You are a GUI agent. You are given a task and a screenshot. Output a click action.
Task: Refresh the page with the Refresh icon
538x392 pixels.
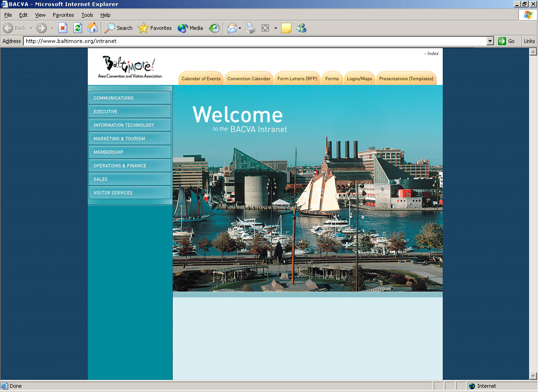coord(78,28)
